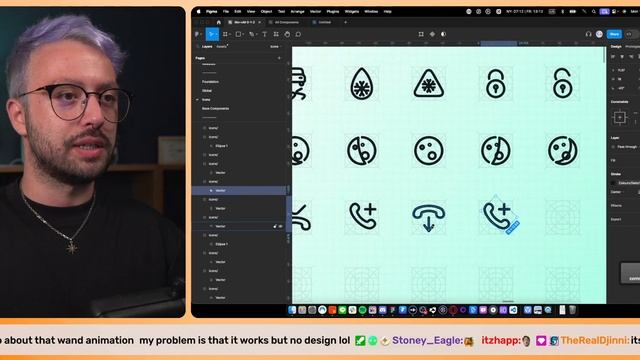Open a new tab with the plus button

(x=345, y=22)
